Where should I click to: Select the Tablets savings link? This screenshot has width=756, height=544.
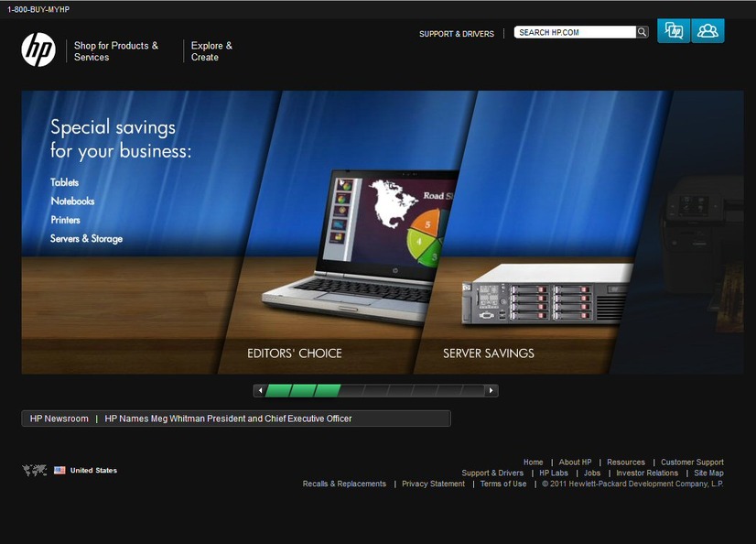click(x=65, y=182)
